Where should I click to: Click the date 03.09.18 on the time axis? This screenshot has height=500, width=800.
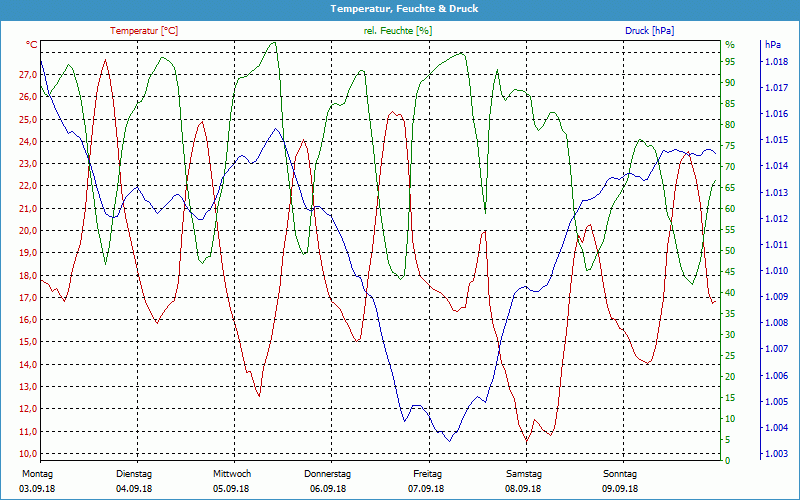coord(37,489)
